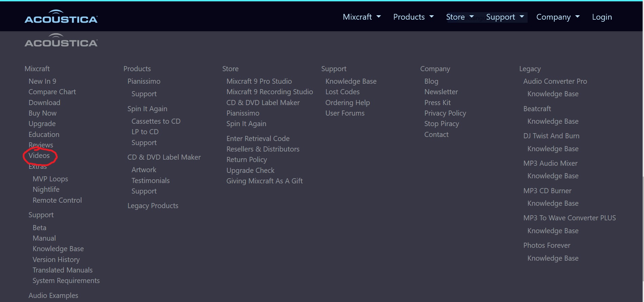Go to the Mixcraft Download link
Viewport: 644px width, 302px height.
44,103
